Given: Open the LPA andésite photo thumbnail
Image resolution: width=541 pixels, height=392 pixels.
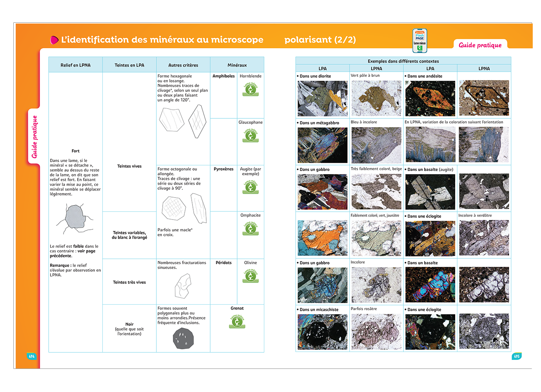Looking at the screenshot, I should point(430,98).
